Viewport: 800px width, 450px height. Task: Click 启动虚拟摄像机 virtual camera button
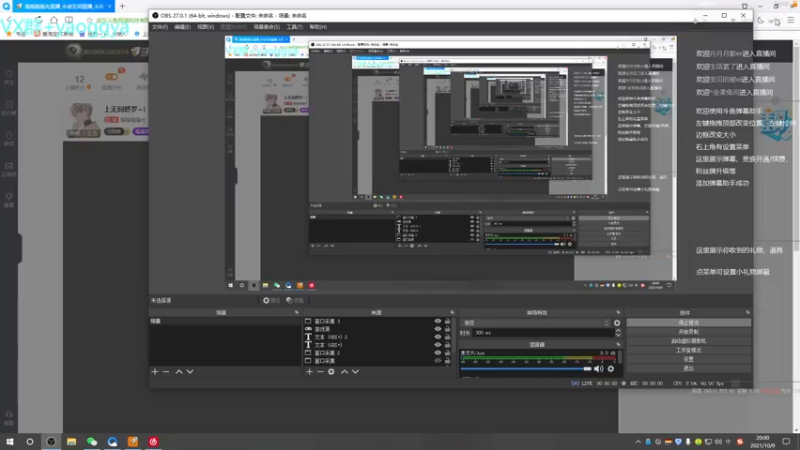[x=689, y=341]
